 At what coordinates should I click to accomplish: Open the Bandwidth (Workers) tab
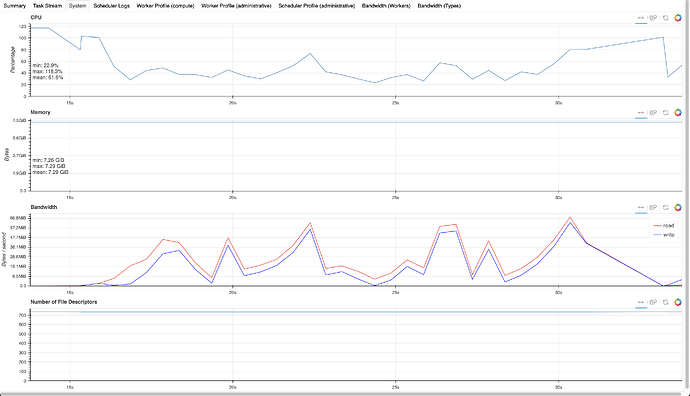386,6
